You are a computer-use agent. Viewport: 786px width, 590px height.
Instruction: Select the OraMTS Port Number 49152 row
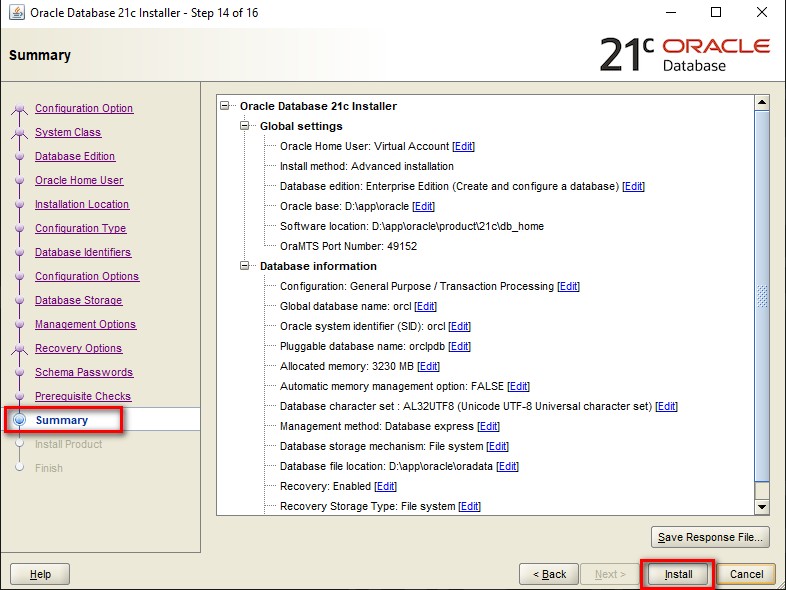point(348,247)
